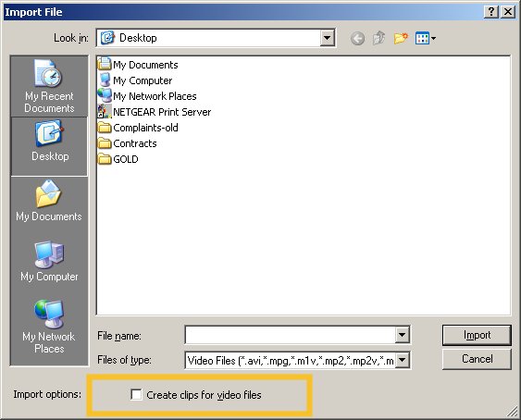Expand the File name dropdown arrow

tap(402, 335)
